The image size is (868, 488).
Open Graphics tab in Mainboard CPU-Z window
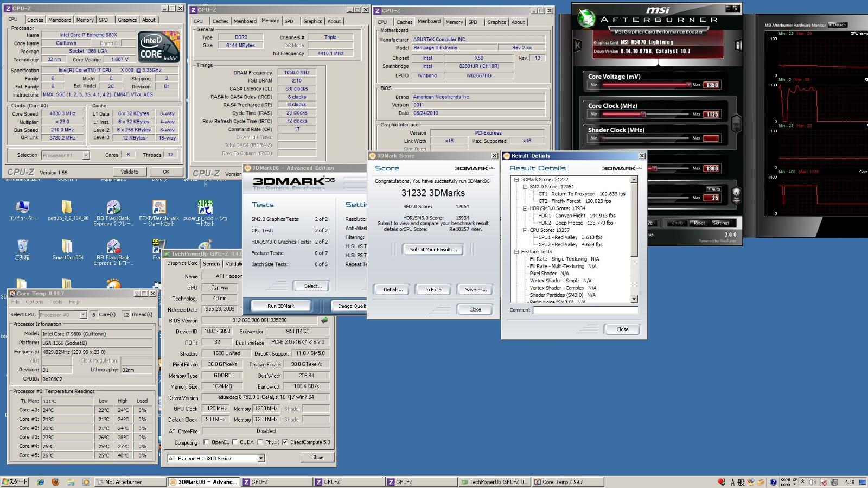pos(496,22)
